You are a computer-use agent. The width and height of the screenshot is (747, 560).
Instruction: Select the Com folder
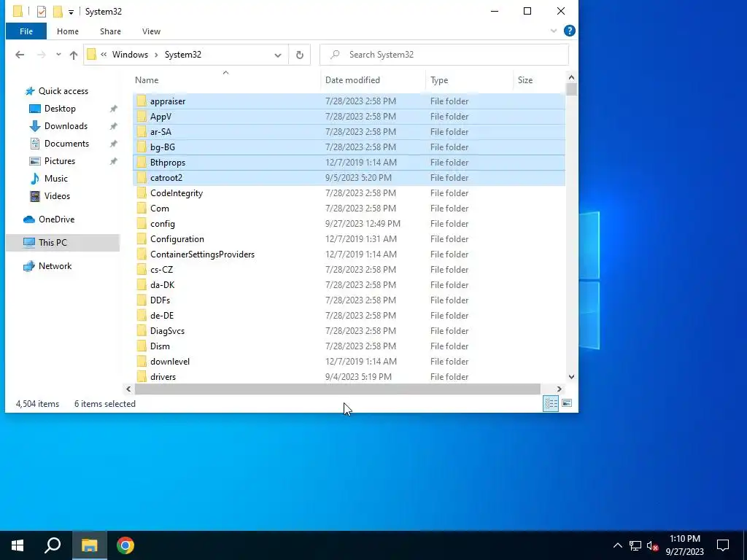pyautogui.click(x=349, y=209)
